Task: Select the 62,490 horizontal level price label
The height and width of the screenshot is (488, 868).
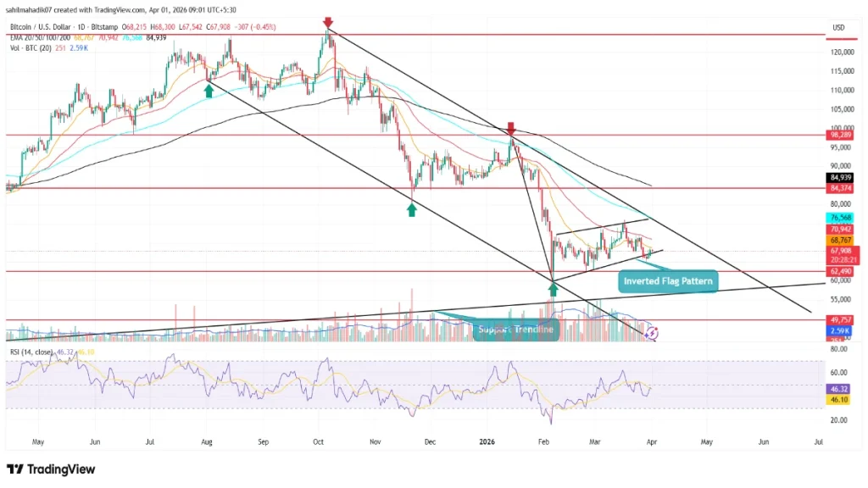Action: coord(839,272)
